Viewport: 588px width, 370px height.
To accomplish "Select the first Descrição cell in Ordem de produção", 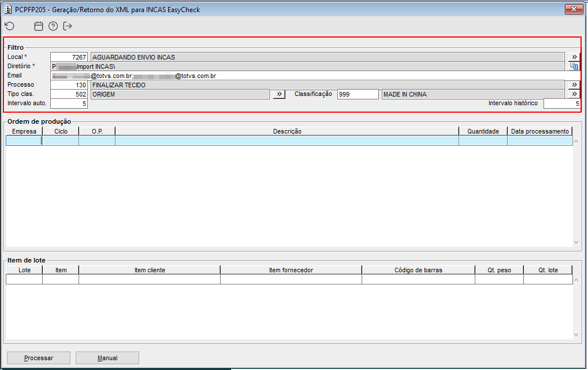I will tap(287, 140).
